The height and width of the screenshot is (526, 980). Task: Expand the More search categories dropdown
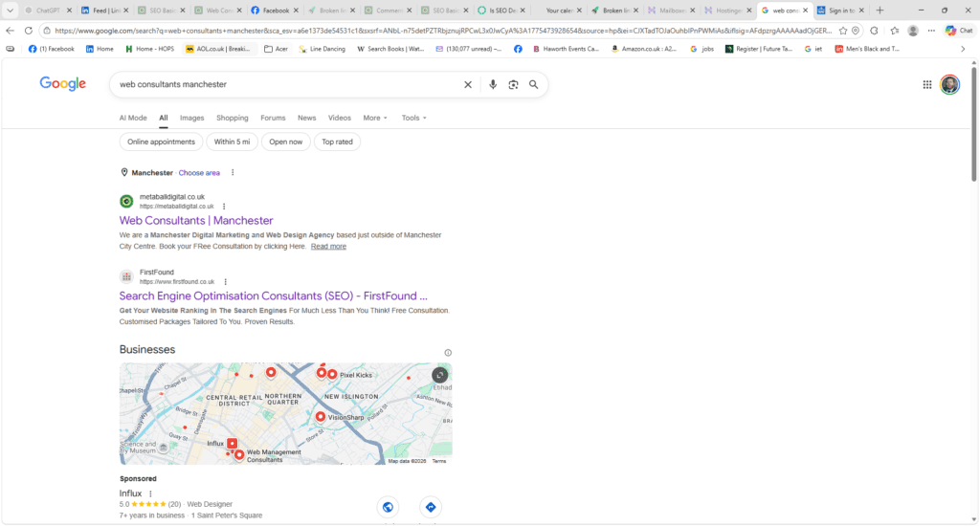(x=375, y=118)
